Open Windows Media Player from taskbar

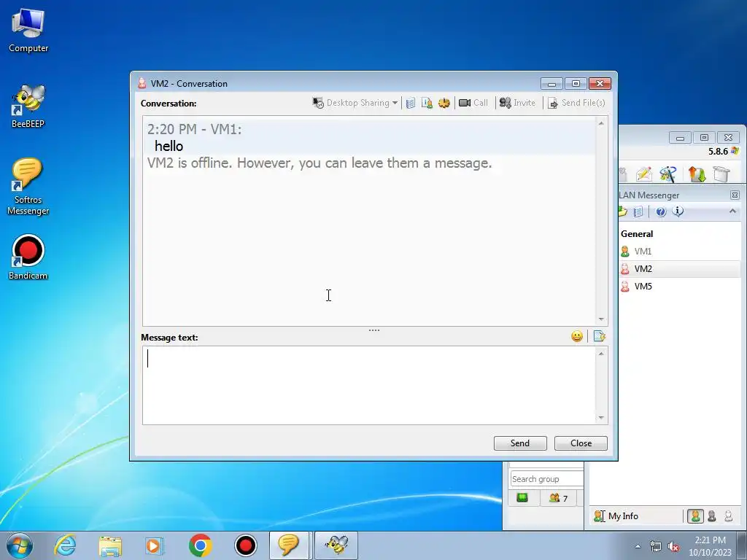point(155,545)
